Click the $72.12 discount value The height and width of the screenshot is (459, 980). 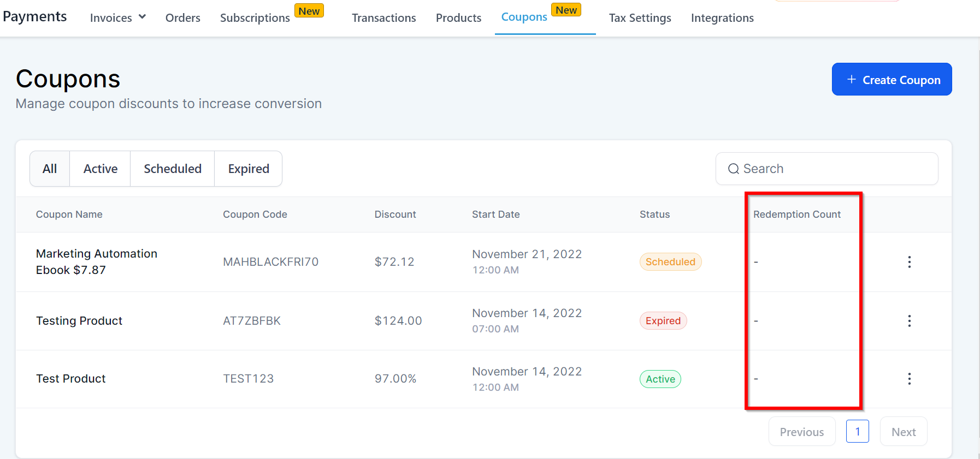(x=394, y=262)
